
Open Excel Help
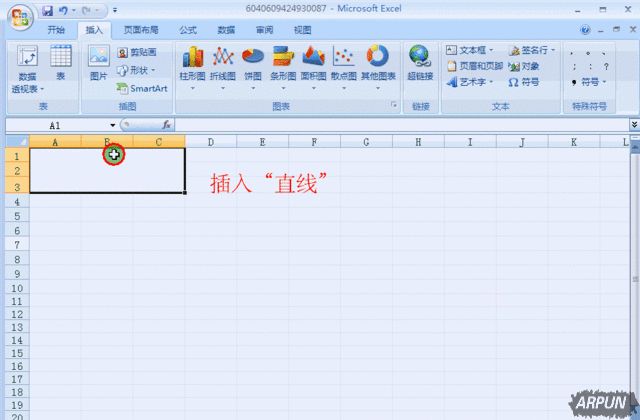pyautogui.click(x=585, y=30)
